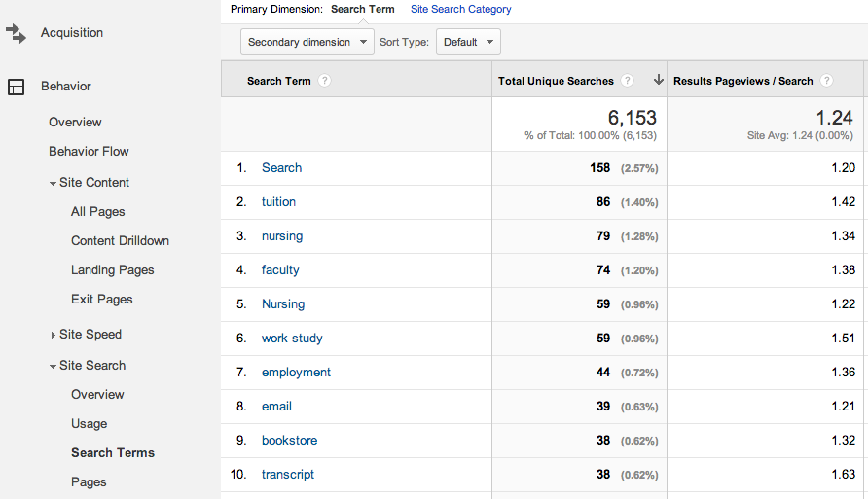Click help icon beside Total Unique Searches
Viewport: 868px width, 499px height.
tap(628, 81)
